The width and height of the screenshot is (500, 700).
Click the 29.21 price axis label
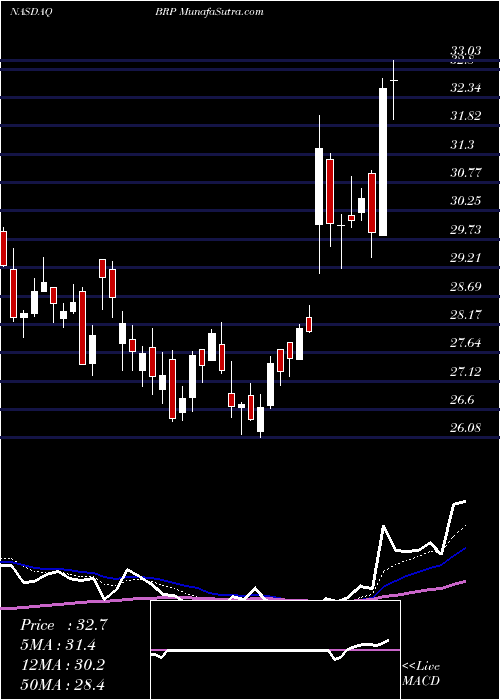pos(466,258)
